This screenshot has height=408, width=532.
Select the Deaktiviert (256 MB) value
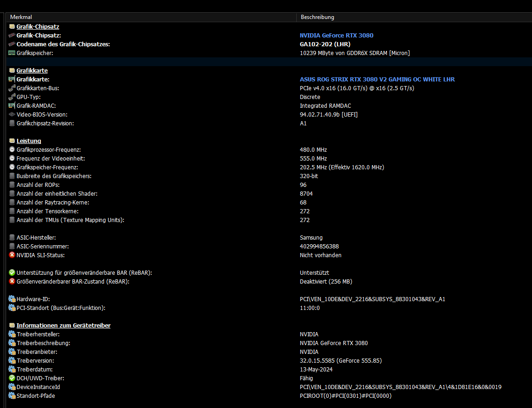[x=326, y=282]
